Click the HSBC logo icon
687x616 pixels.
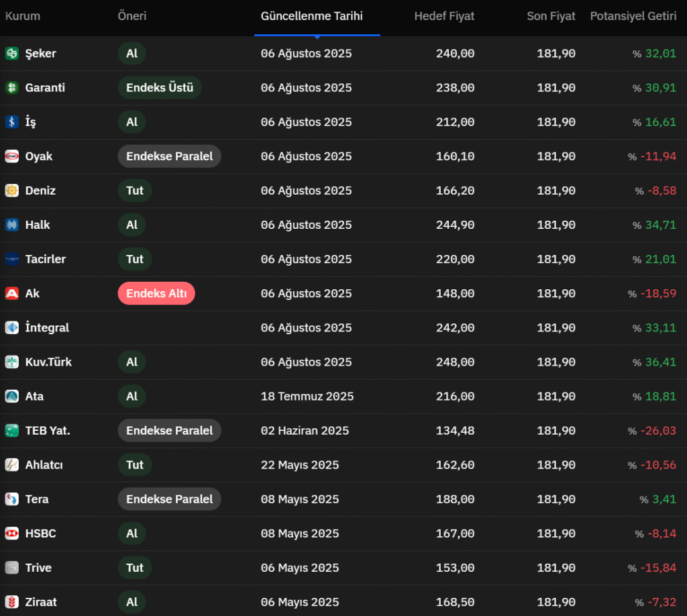12,533
